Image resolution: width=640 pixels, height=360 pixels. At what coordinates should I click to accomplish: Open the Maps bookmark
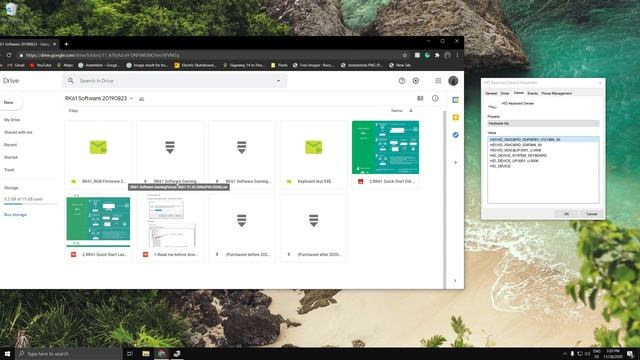click(65, 65)
